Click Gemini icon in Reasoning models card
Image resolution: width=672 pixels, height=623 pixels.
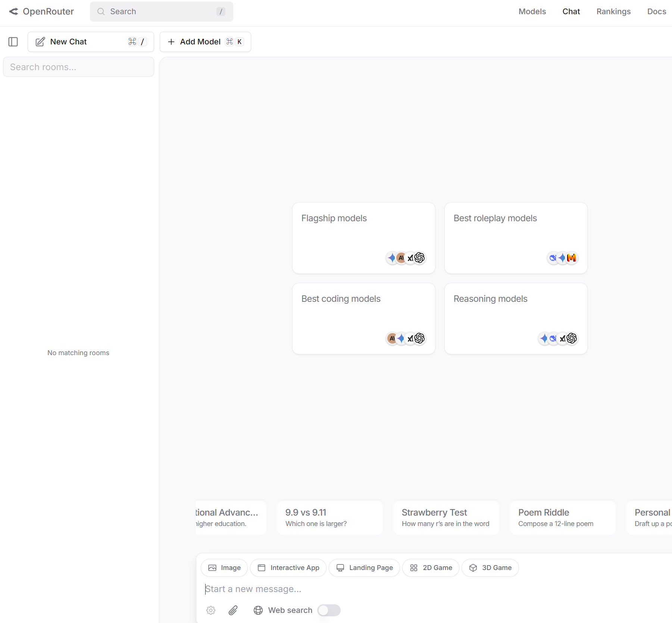point(544,338)
